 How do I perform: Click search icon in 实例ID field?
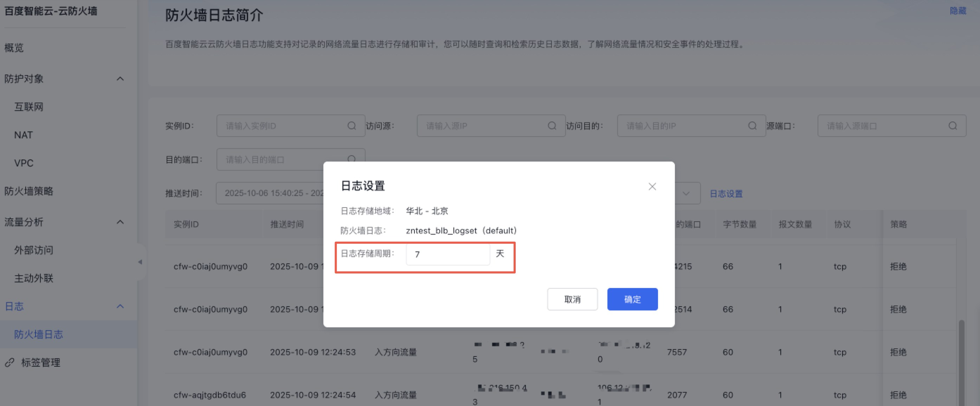(x=352, y=126)
